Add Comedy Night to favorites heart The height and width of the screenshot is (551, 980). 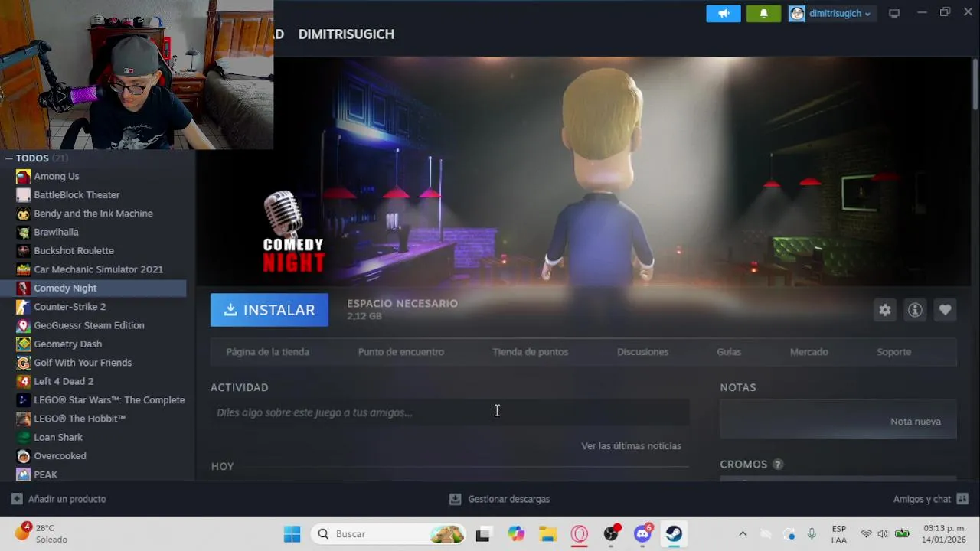pyautogui.click(x=945, y=310)
